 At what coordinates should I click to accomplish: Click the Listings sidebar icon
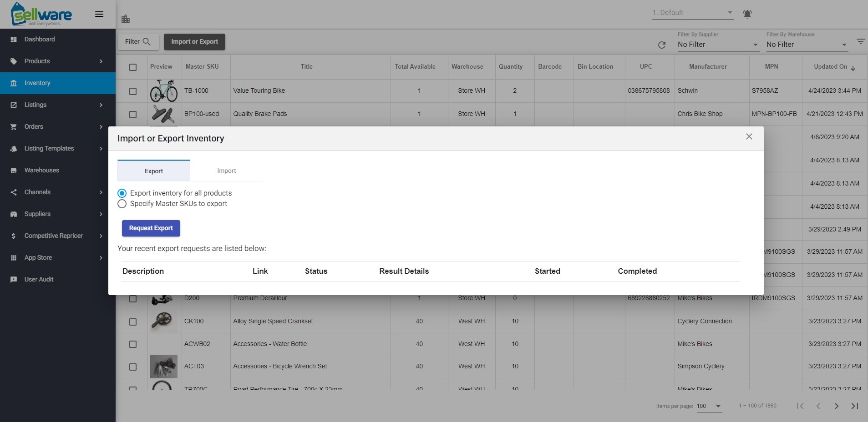pos(14,105)
